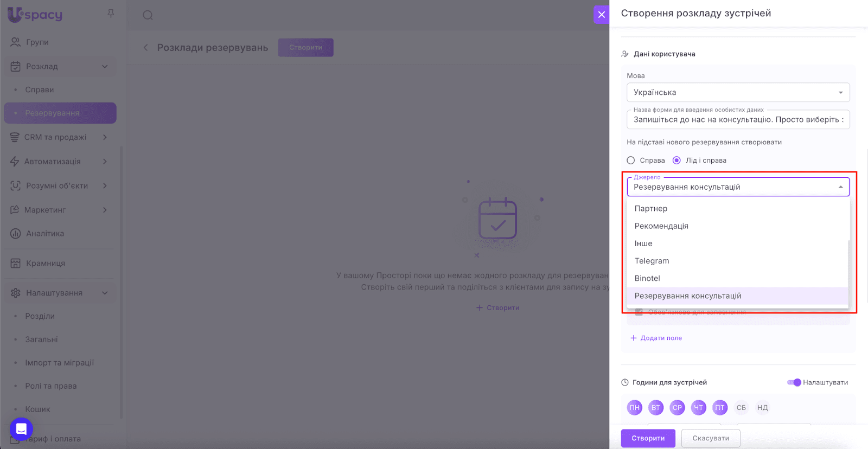Click the Розклад calendar icon
The width and height of the screenshot is (868, 449).
click(15, 66)
